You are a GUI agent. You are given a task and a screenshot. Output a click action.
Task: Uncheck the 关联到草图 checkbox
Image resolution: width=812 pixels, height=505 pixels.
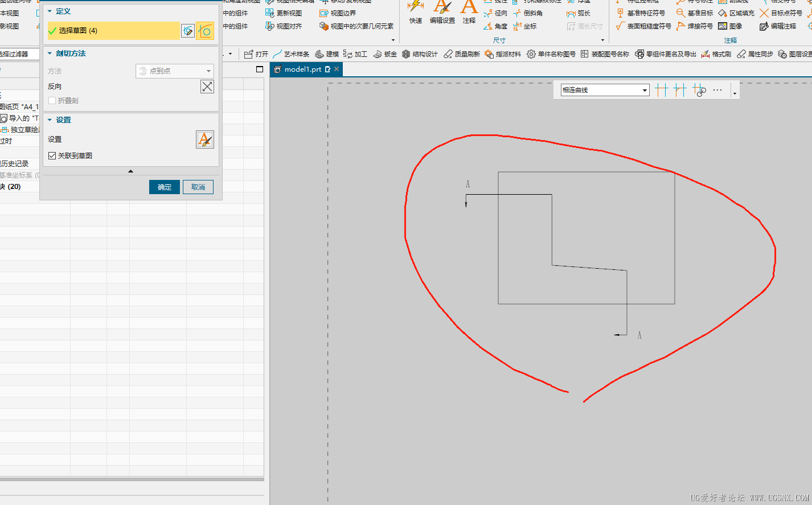point(52,156)
